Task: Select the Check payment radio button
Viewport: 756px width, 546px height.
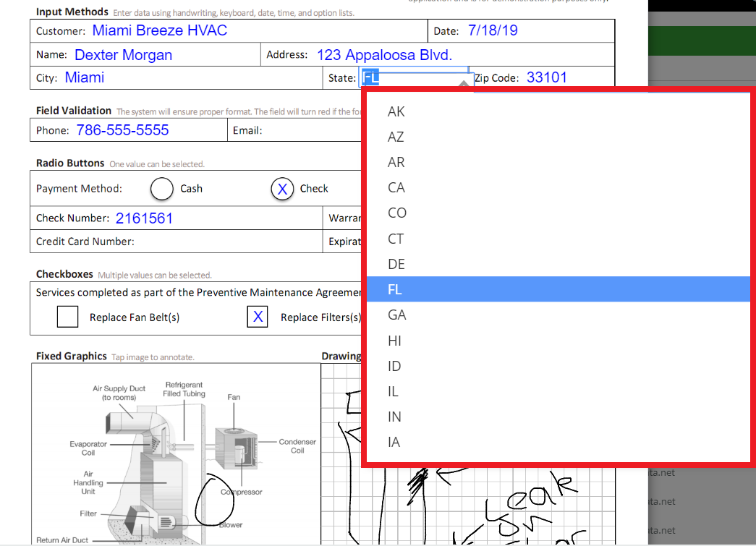Action: (282, 189)
